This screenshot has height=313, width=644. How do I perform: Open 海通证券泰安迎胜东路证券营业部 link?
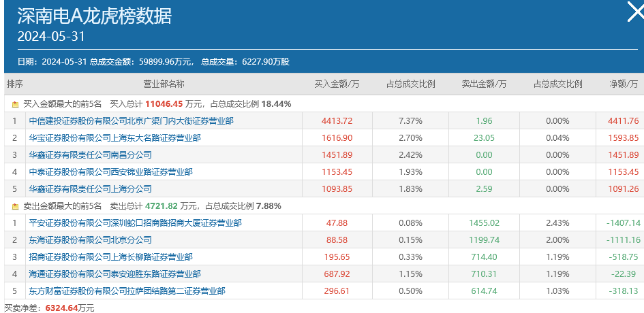tap(115, 274)
